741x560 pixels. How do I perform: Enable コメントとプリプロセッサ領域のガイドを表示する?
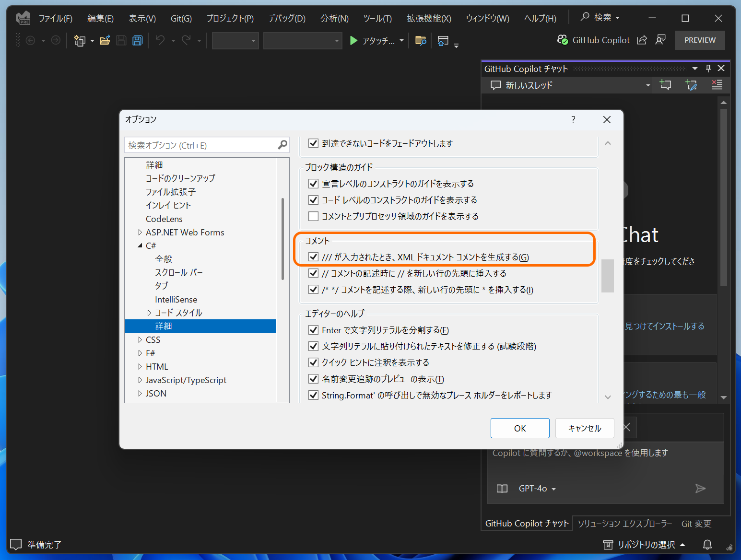pos(313,216)
